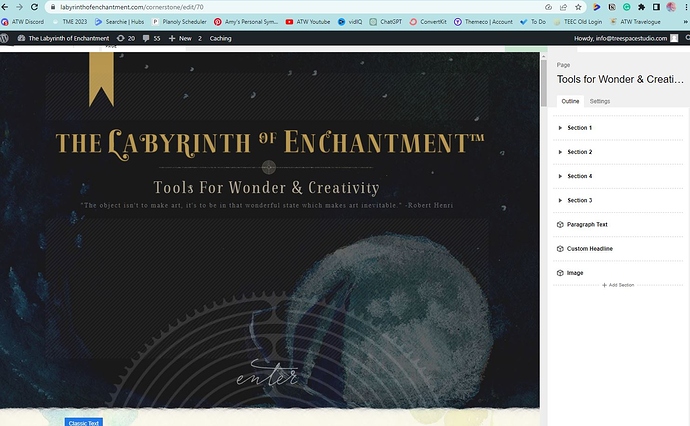Expand Section 2 in the outline

tap(560, 152)
